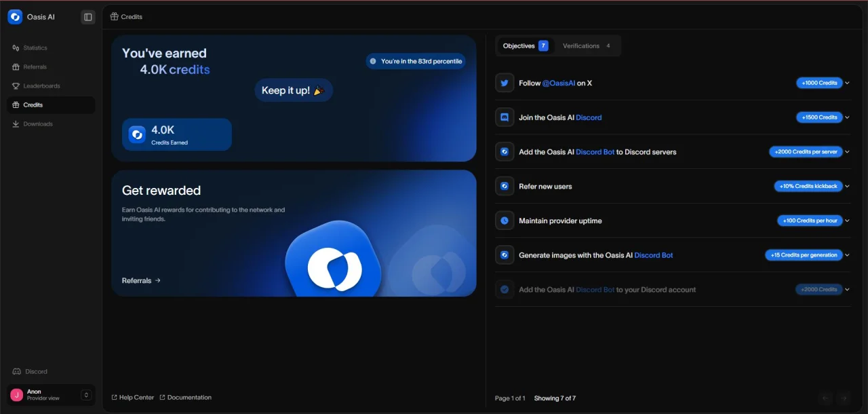Click the Credits Earned logo icon

[x=137, y=134]
